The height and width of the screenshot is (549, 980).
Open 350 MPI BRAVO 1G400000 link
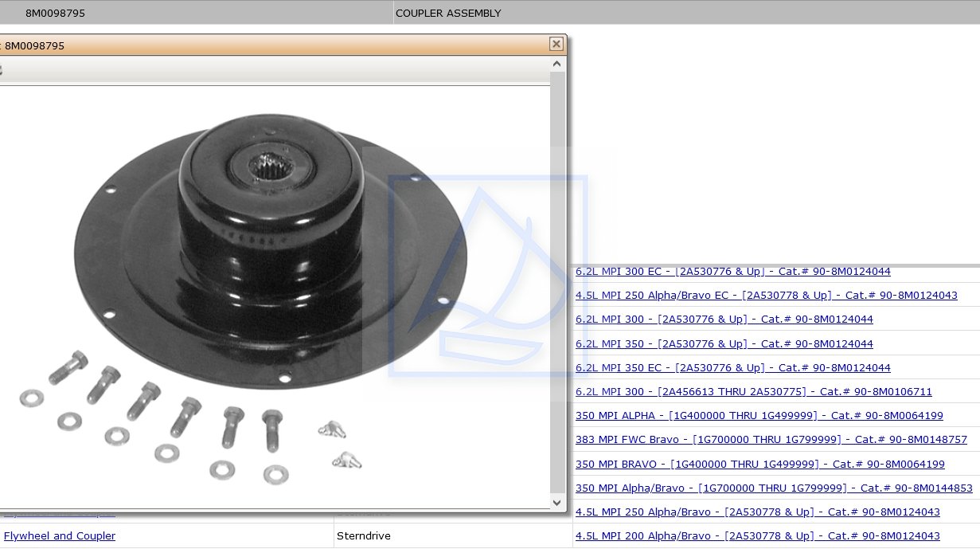(x=760, y=465)
